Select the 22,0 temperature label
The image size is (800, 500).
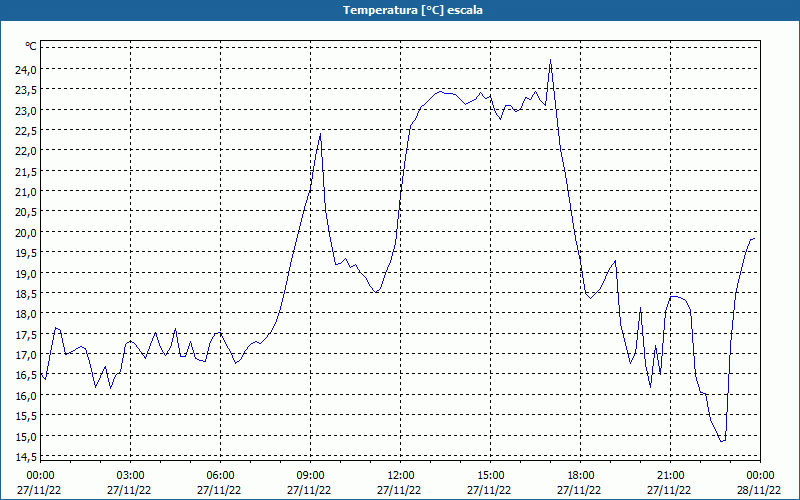pos(26,151)
